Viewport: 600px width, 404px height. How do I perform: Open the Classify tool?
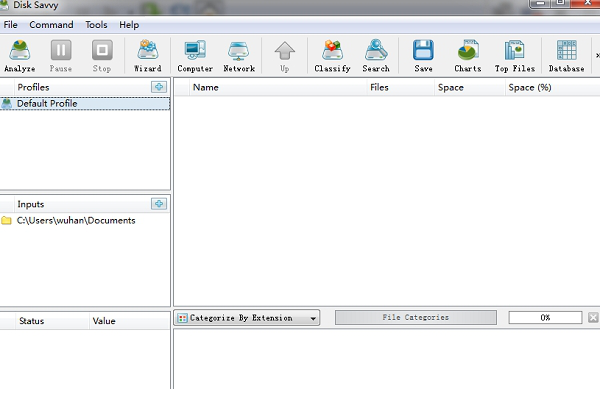pos(332,56)
